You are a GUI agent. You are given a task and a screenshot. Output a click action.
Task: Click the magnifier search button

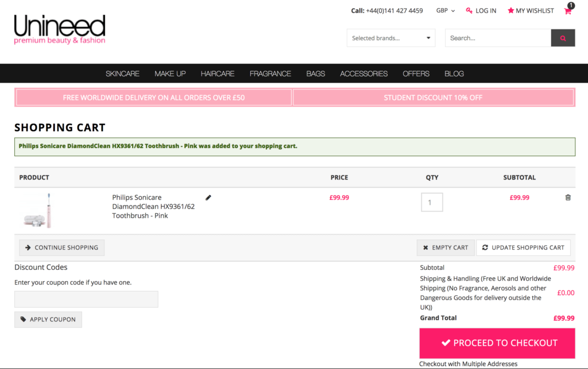pyautogui.click(x=563, y=38)
